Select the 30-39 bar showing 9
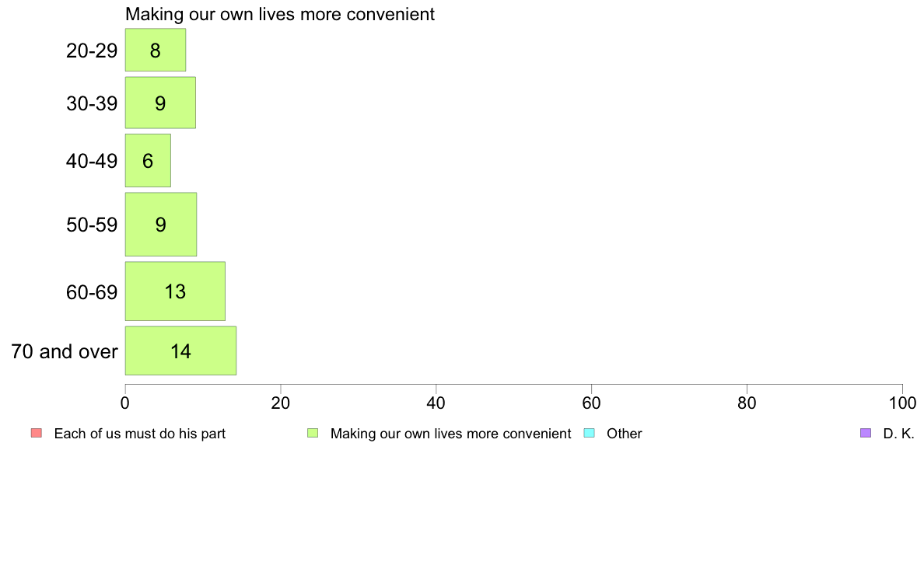This screenshot has height=572, width=924. click(160, 103)
